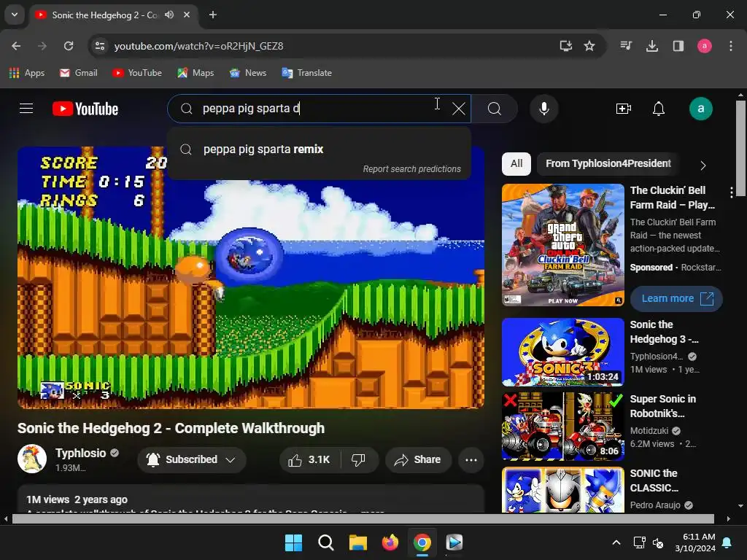Viewport: 747px width, 560px height.
Task: Show next filter chips arrow
Action: click(703, 166)
